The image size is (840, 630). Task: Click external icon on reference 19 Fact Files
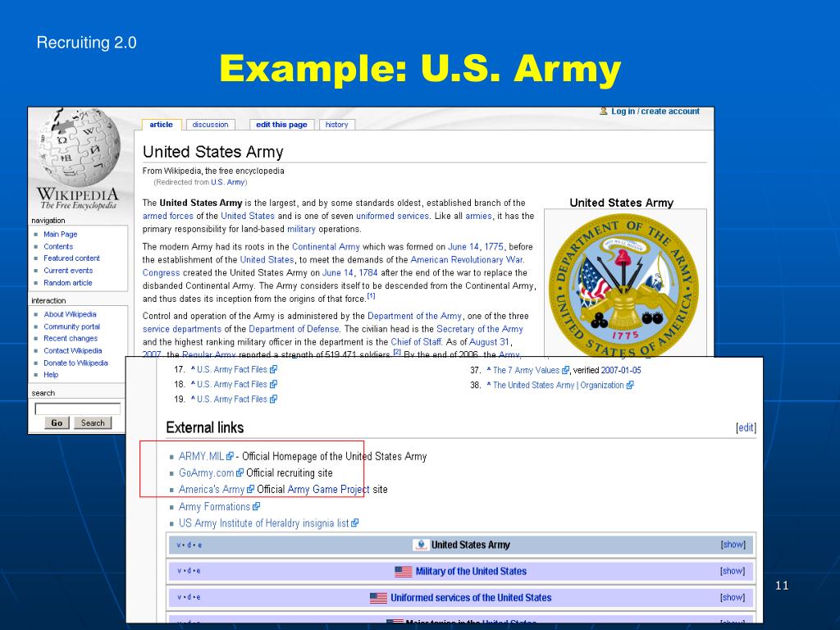273,399
